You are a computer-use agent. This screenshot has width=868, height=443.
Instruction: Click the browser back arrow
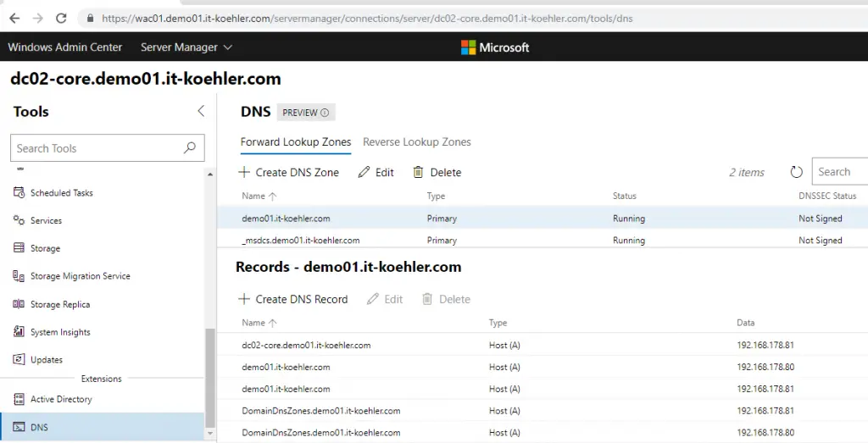(x=14, y=18)
